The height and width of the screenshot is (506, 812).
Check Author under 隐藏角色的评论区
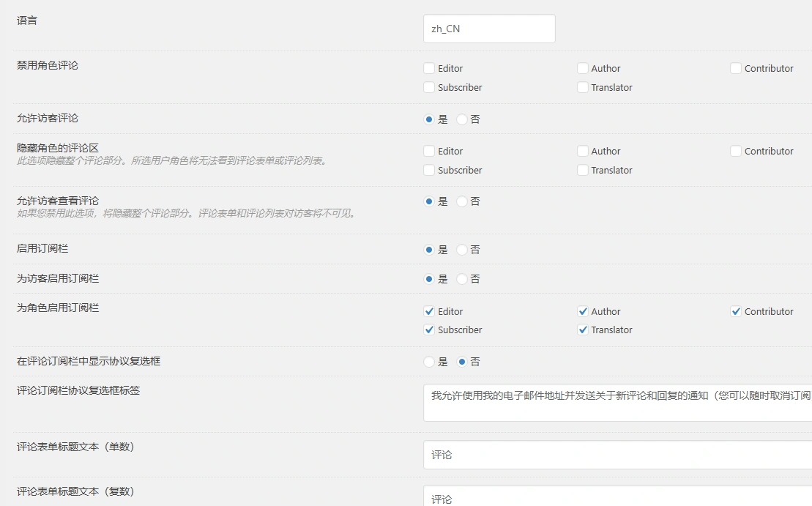tap(582, 151)
